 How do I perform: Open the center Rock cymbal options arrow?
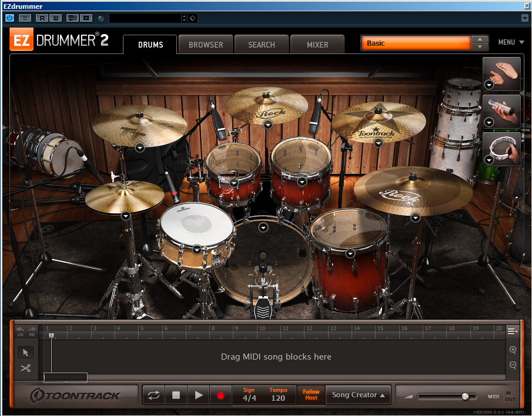click(268, 125)
